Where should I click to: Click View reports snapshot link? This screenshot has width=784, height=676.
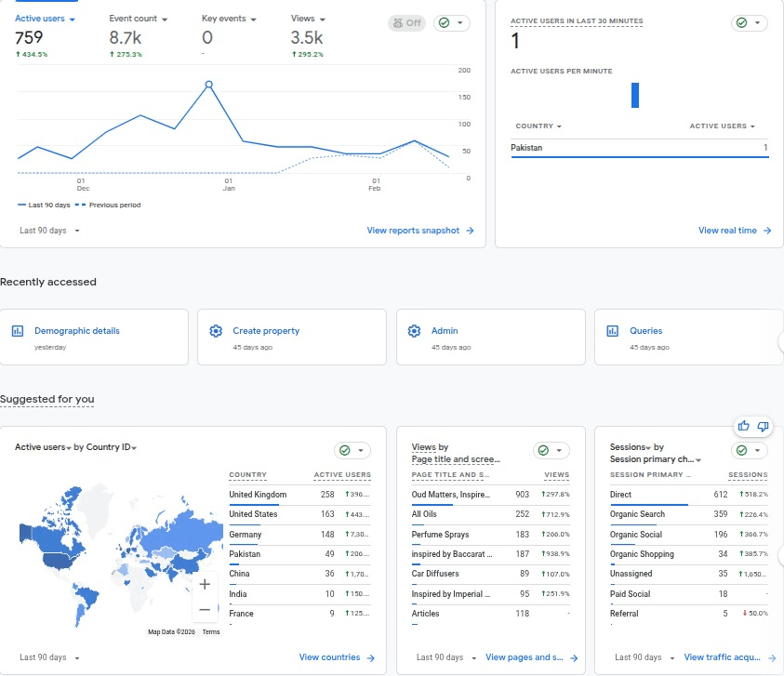click(x=420, y=231)
